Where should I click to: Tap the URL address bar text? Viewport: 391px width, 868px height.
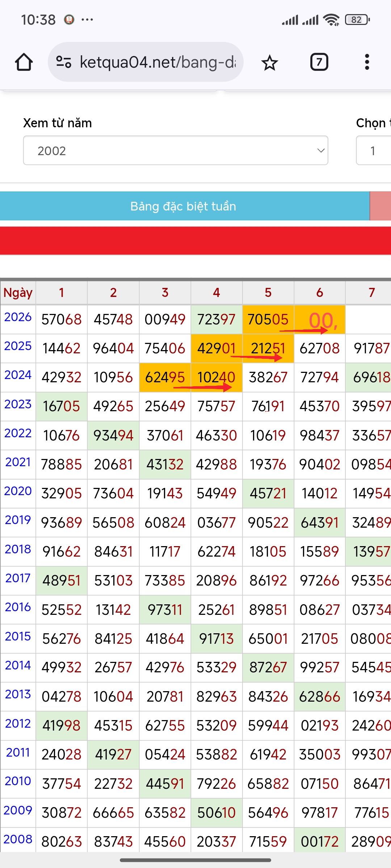tap(157, 62)
